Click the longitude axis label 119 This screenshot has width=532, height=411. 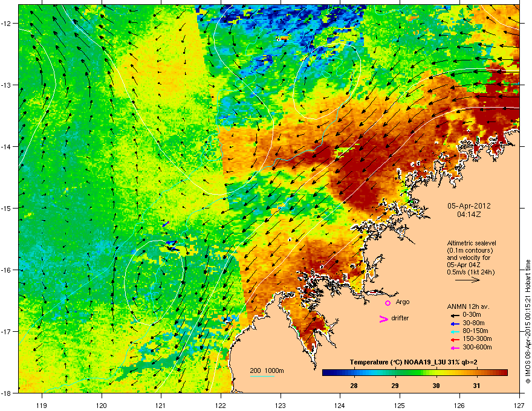coord(42,405)
